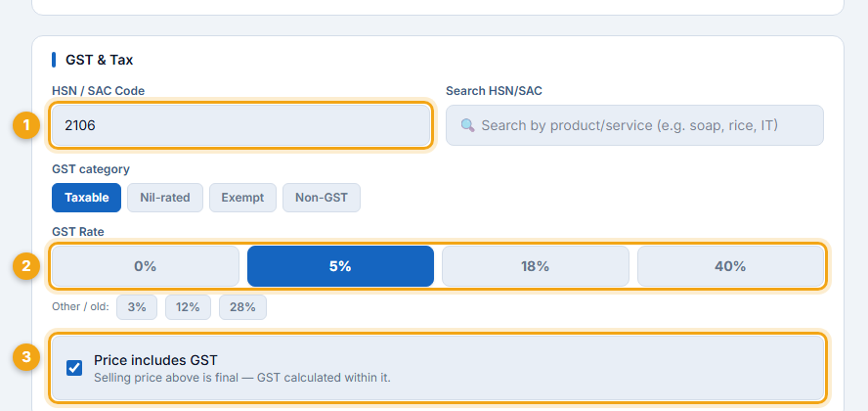Set GST rate to 5%

tap(340, 266)
